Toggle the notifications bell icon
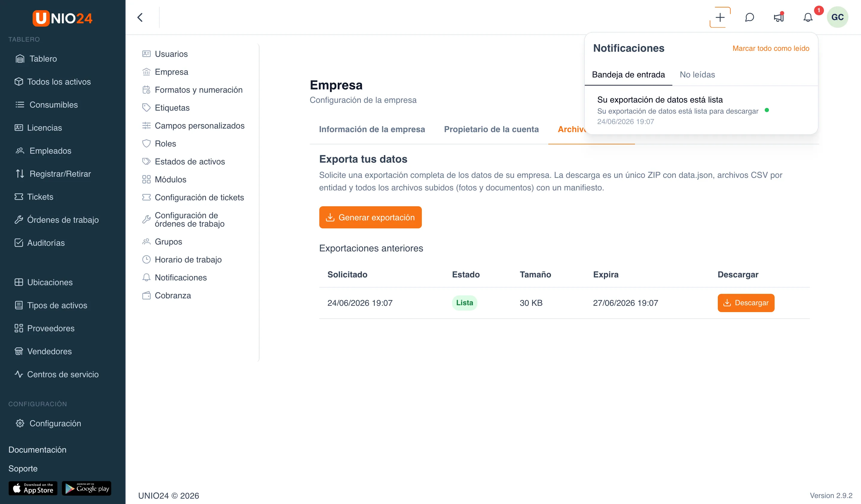The width and height of the screenshot is (861, 504). point(808,17)
